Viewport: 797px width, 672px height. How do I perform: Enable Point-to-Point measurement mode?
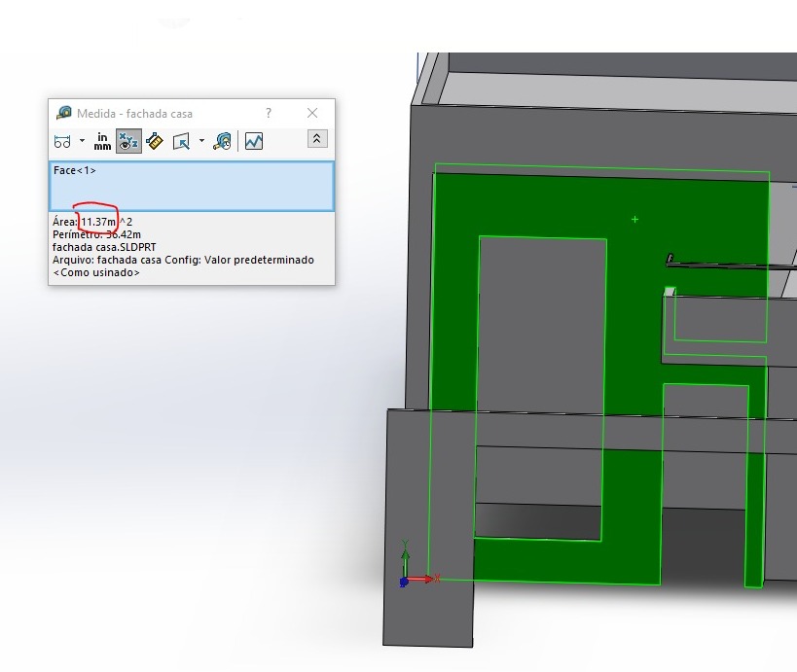click(154, 141)
